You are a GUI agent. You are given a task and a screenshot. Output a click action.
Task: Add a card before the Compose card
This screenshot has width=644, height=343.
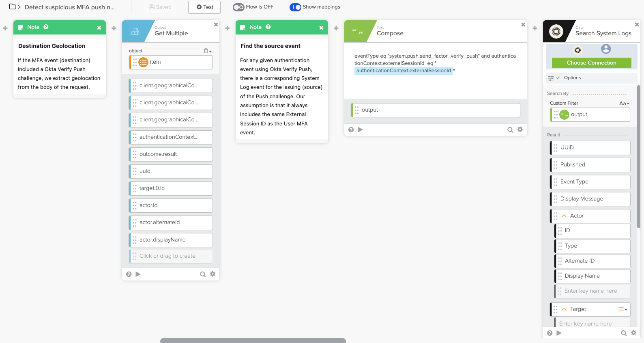click(x=336, y=28)
